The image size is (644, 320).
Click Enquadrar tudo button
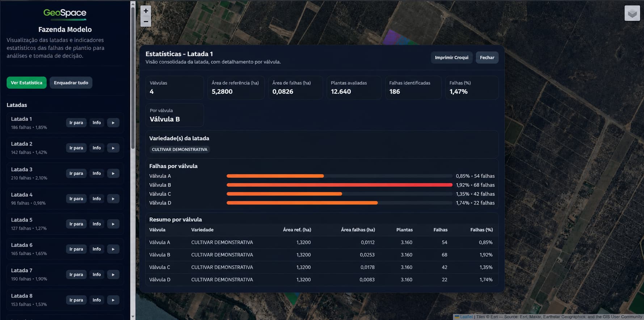[x=71, y=83]
